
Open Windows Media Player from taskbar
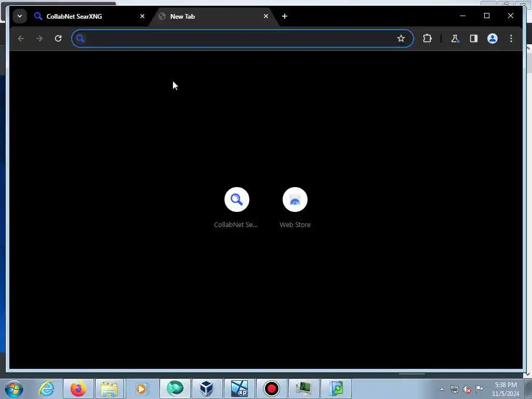click(142, 389)
